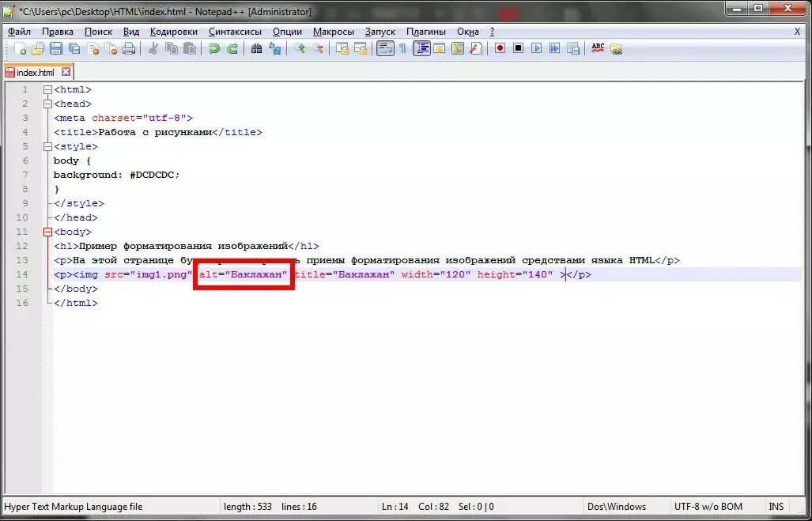The height and width of the screenshot is (521, 812).
Task: Click the Save recorded macro icon
Action: [572, 48]
